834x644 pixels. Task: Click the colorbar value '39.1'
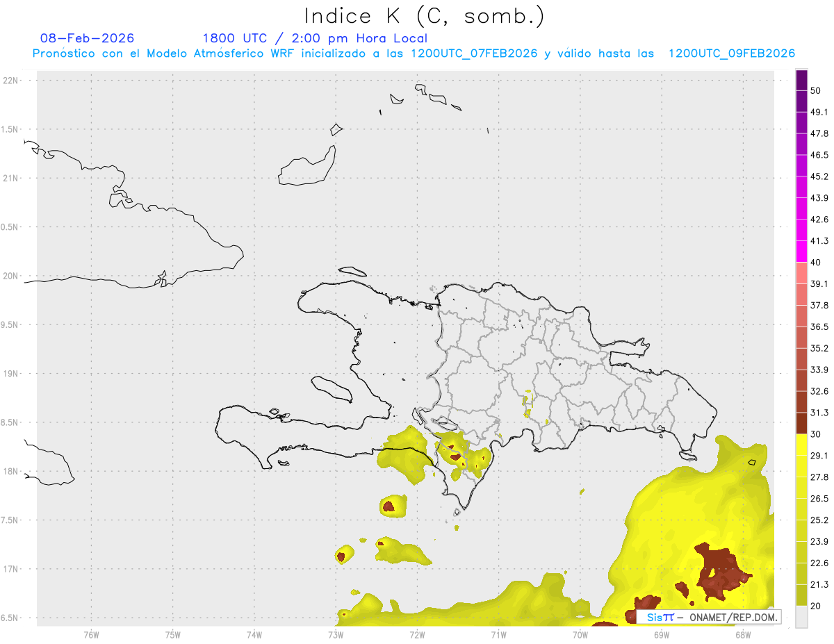819,283
